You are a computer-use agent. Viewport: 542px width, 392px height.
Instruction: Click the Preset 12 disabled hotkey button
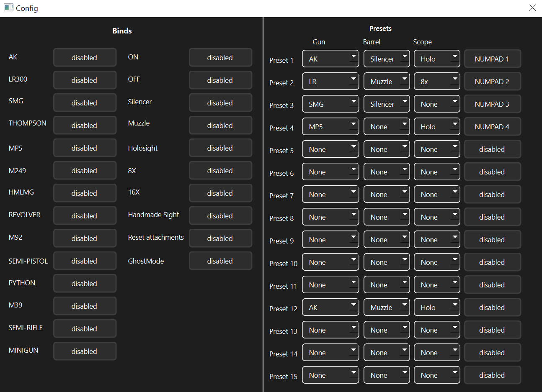(x=493, y=307)
